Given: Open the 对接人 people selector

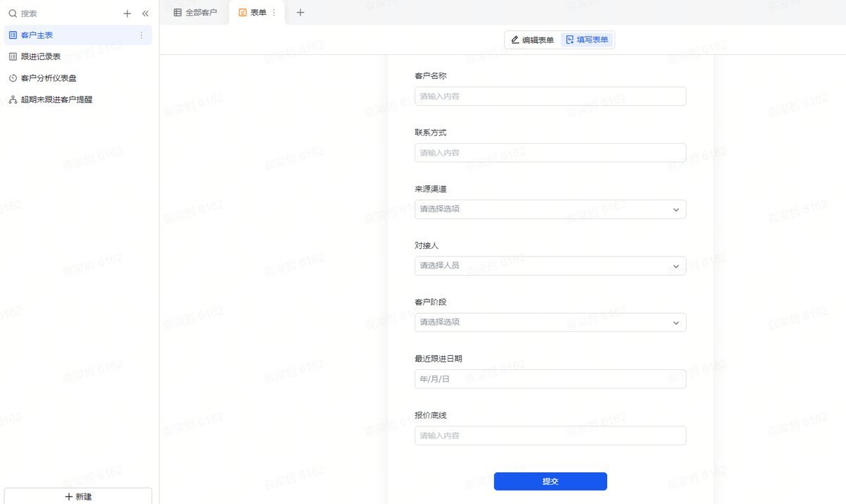Looking at the screenshot, I should pyautogui.click(x=550, y=266).
